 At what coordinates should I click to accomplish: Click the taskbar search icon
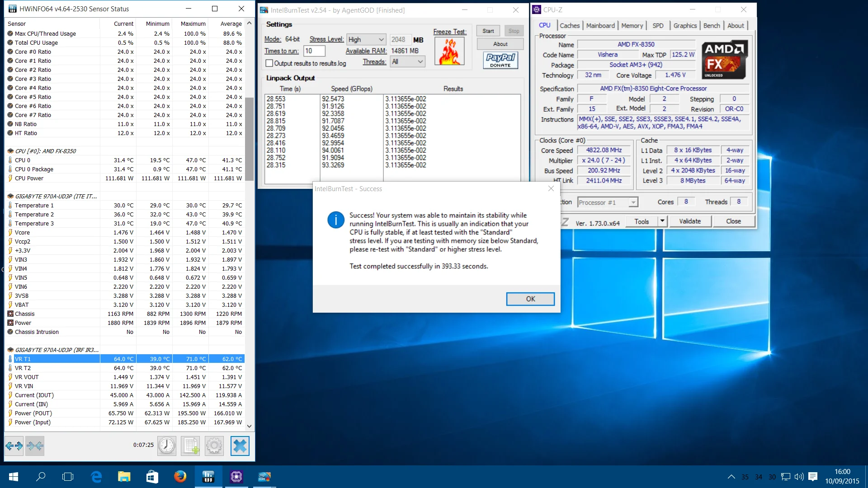click(41, 477)
